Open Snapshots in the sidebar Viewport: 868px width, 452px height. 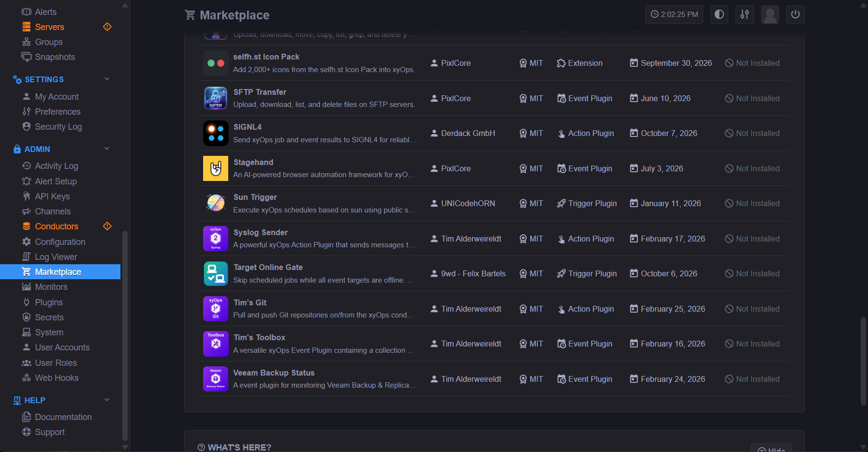(55, 57)
